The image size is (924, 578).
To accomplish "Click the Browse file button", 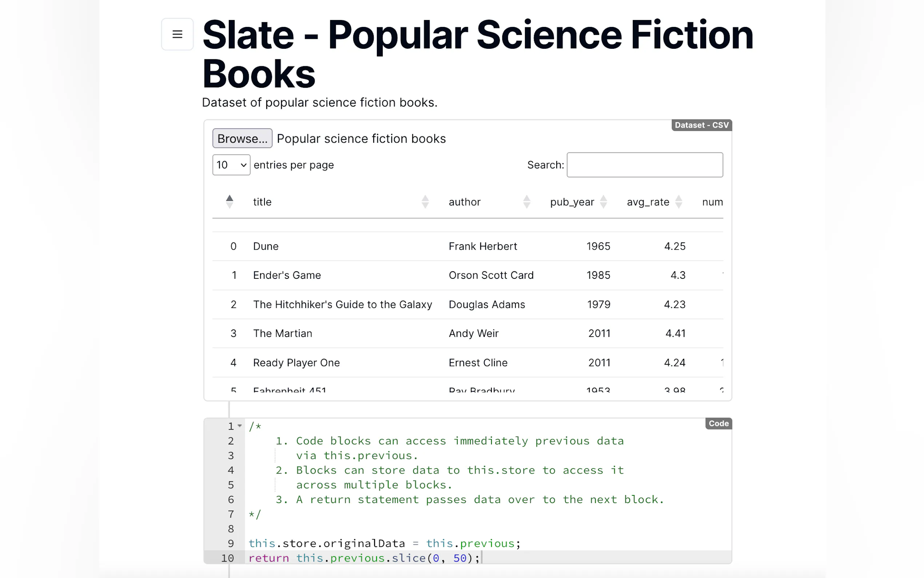I will pos(242,138).
